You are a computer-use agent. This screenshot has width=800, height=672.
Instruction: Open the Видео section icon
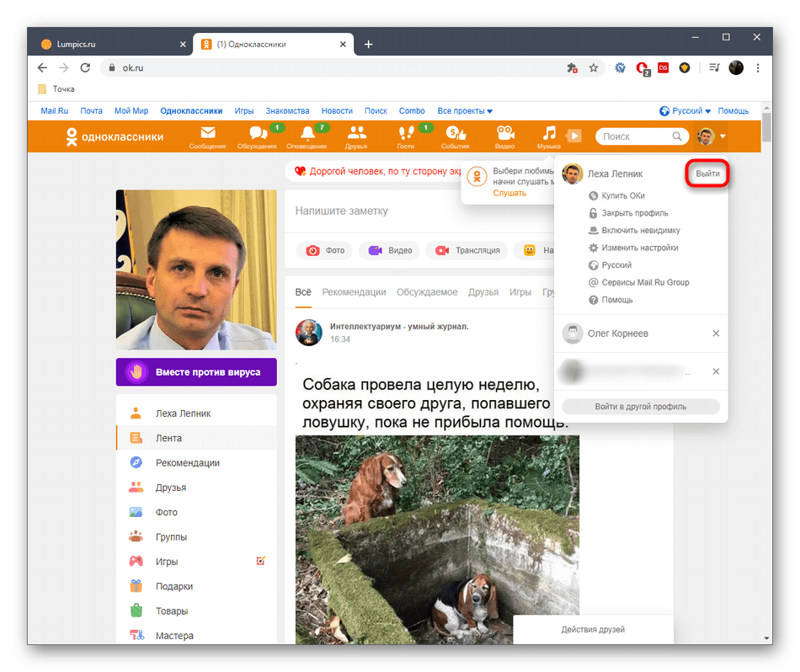(x=504, y=135)
